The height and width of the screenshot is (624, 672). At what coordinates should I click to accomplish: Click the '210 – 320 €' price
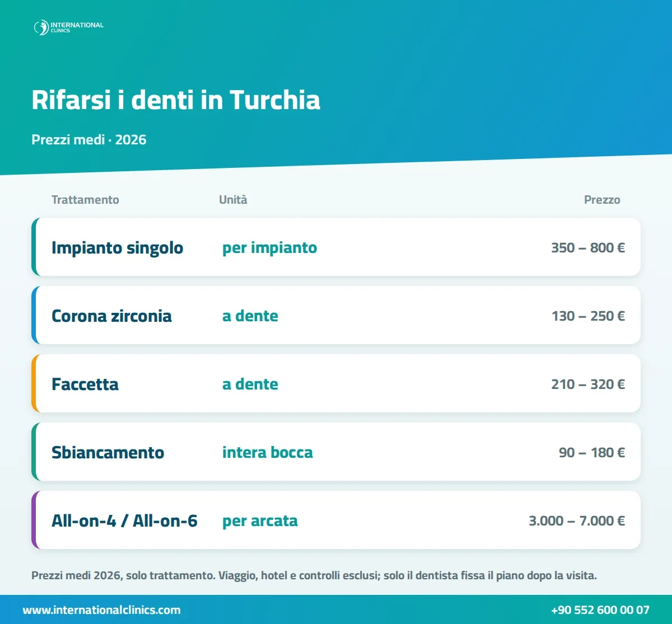click(588, 384)
